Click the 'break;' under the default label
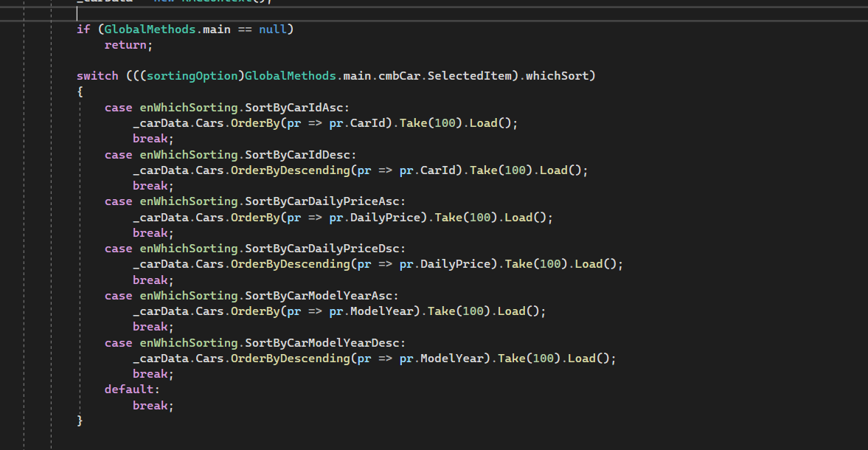 pos(153,406)
